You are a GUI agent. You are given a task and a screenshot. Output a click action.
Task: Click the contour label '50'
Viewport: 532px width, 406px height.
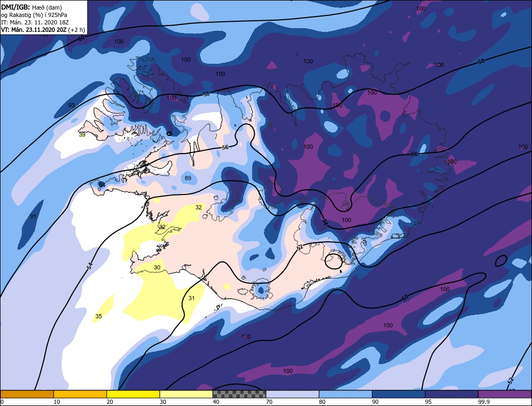tap(405, 298)
